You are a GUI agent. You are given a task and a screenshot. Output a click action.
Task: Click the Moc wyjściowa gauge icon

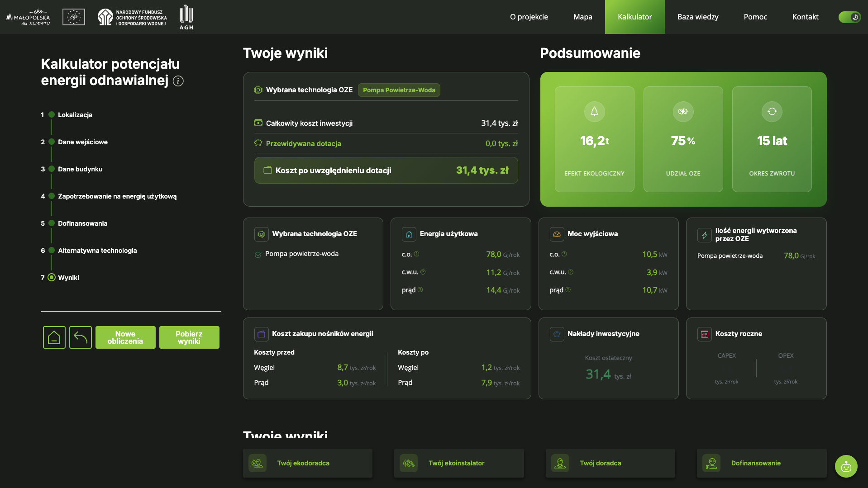[x=557, y=234]
